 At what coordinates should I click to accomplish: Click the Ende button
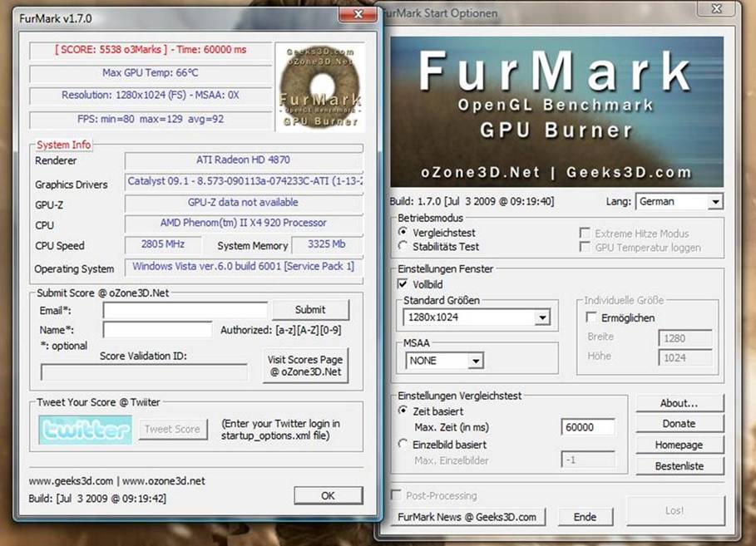586,517
